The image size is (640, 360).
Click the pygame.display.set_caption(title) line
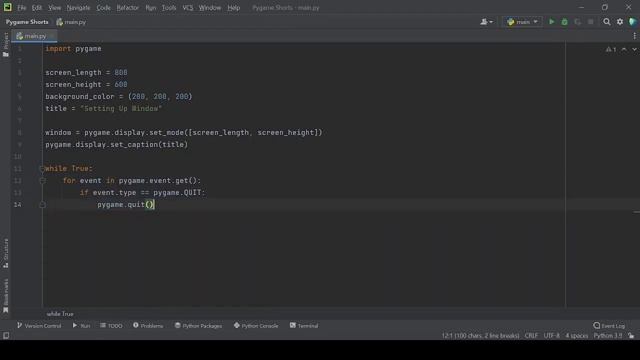click(117, 144)
